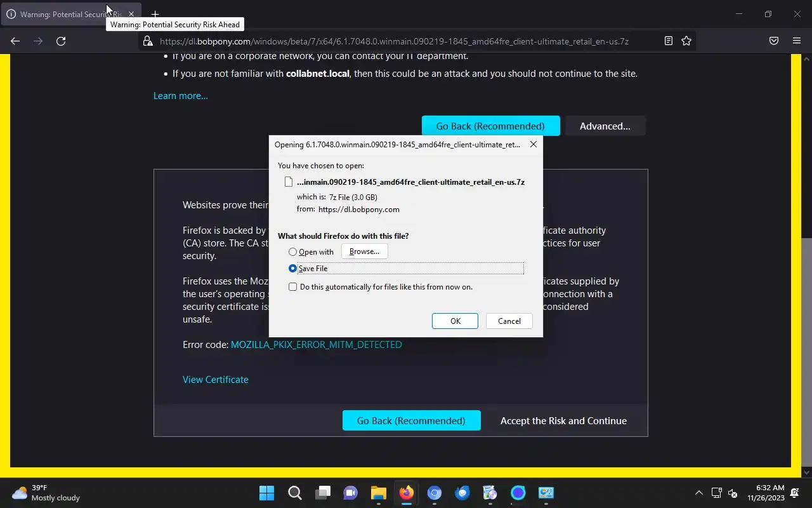Click Browse... in the download dialog
The image size is (812, 508).
364,251
